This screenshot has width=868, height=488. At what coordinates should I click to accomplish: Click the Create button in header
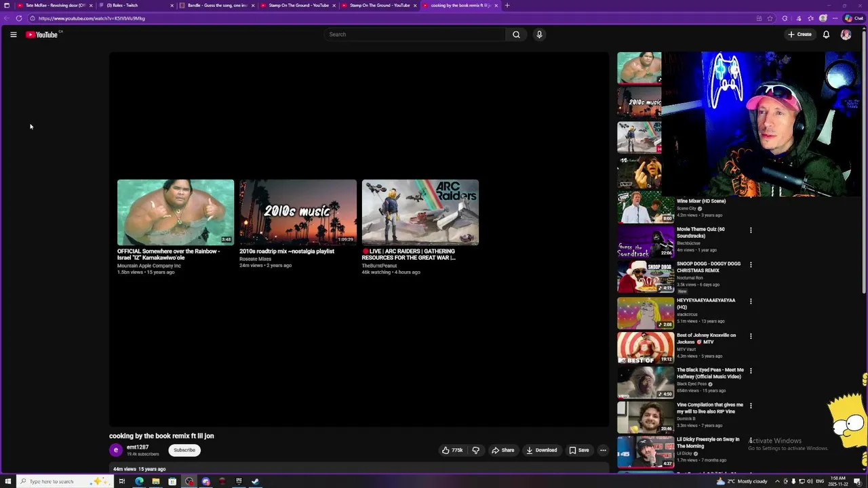[x=800, y=35]
